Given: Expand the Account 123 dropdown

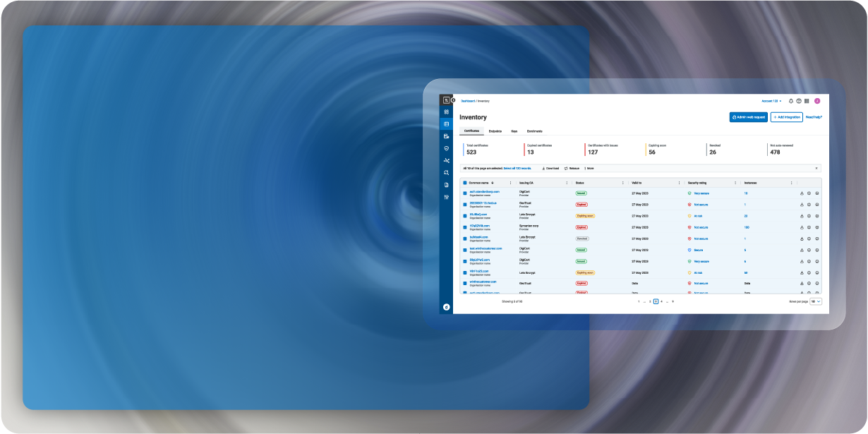Looking at the screenshot, I should coord(771,101).
